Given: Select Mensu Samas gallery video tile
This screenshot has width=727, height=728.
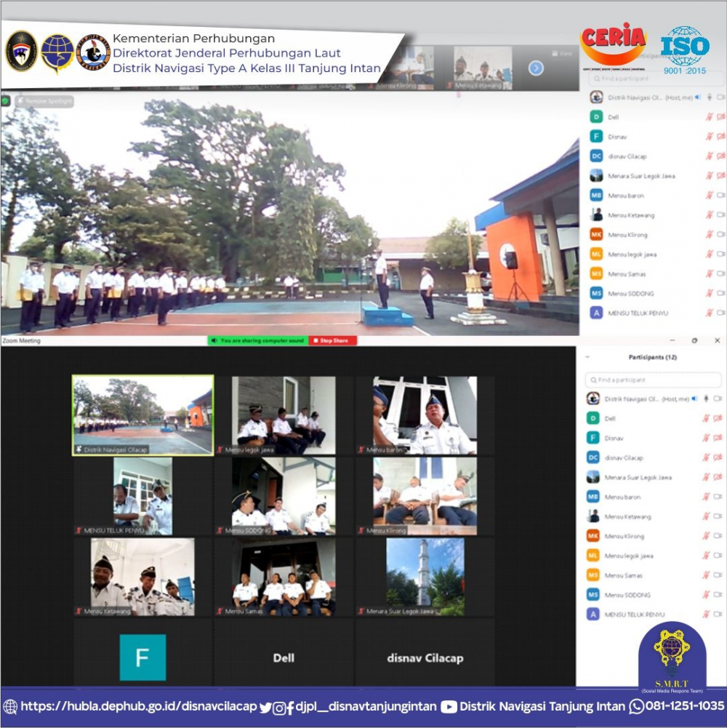Looking at the screenshot, I should pyautogui.click(x=284, y=577).
